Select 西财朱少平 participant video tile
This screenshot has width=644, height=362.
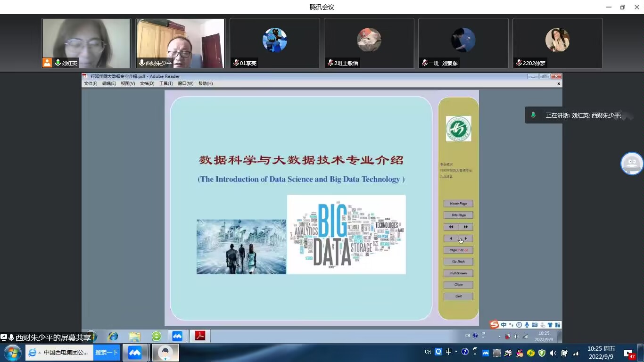181,43
